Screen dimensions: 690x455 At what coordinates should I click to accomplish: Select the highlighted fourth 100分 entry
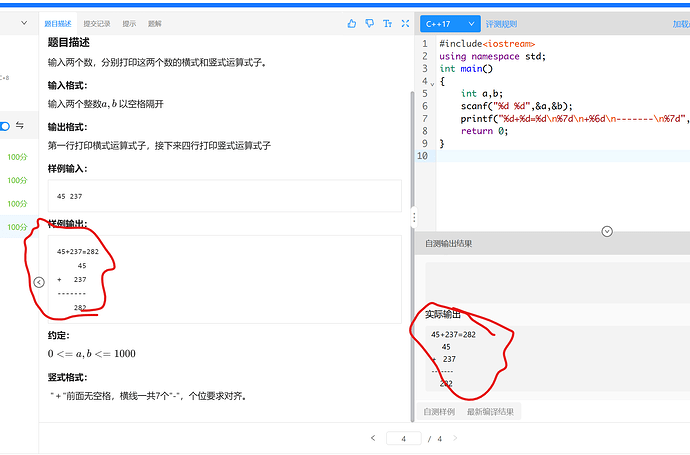(18, 227)
